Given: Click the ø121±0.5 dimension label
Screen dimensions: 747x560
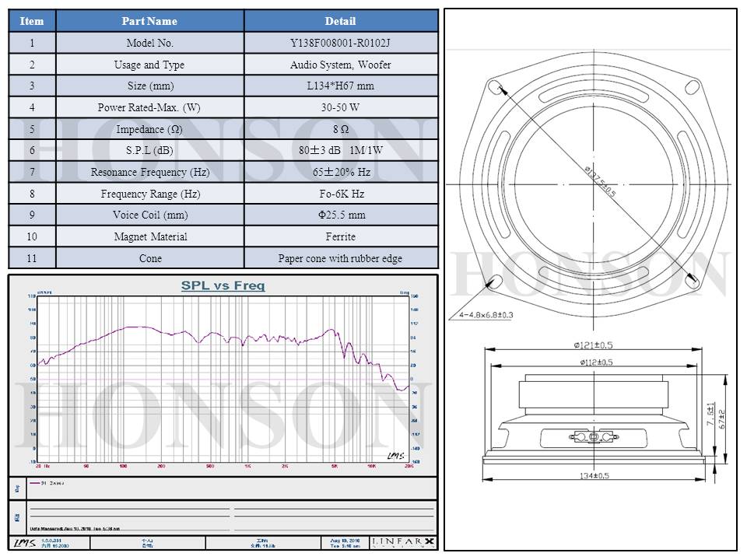Looking at the screenshot, I should click(x=594, y=345).
